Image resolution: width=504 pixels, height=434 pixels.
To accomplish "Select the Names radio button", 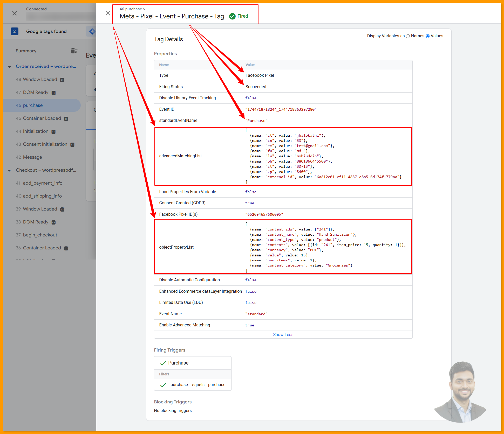I will click(x=408, y=36).
